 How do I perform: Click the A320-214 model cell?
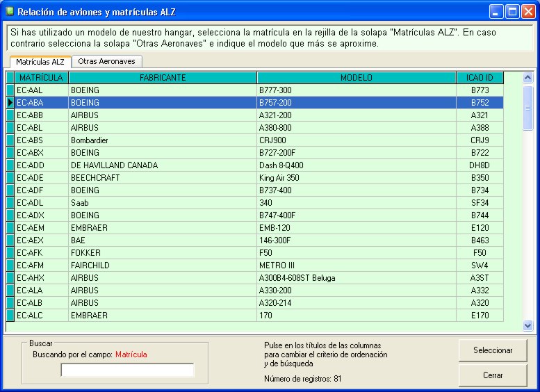coord(357,303)
